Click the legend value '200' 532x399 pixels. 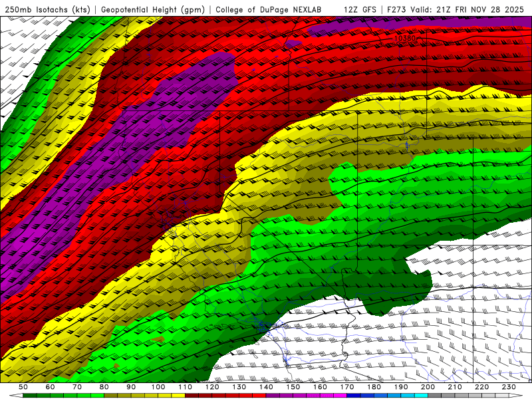click(428, 387)
